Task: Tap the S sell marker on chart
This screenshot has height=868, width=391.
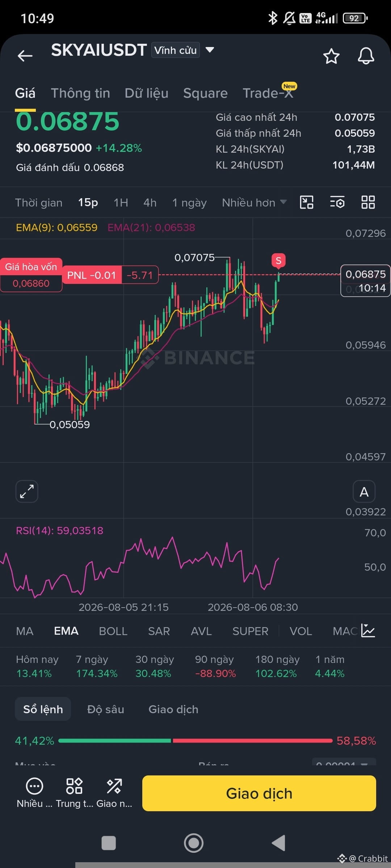Action: tap(278, 261)
